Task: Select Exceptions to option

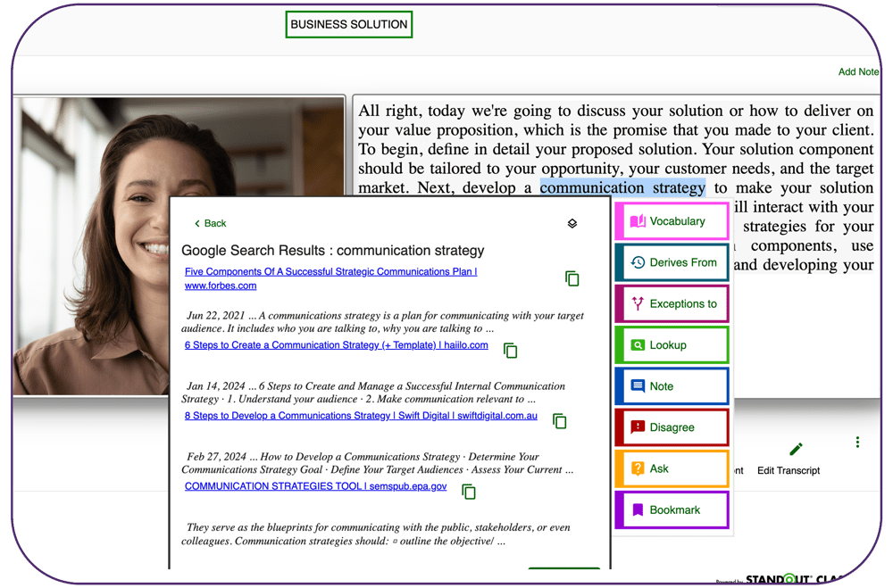Action: tap(672, 304)
